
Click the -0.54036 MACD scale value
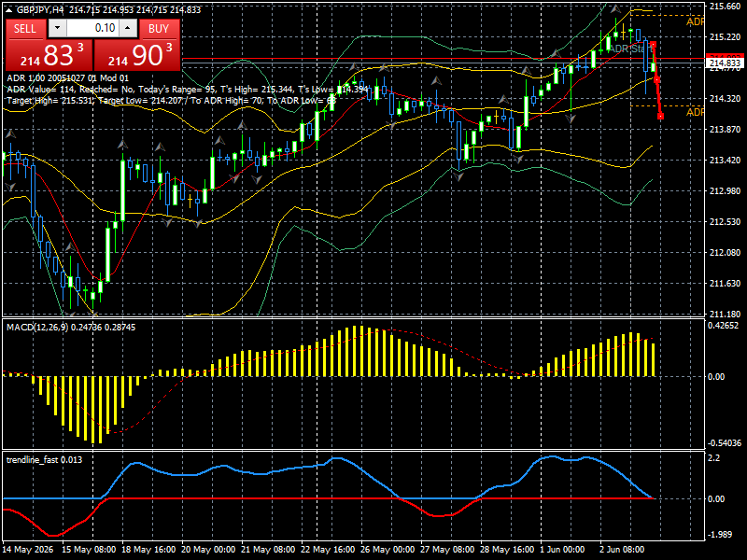pos(725,443)
